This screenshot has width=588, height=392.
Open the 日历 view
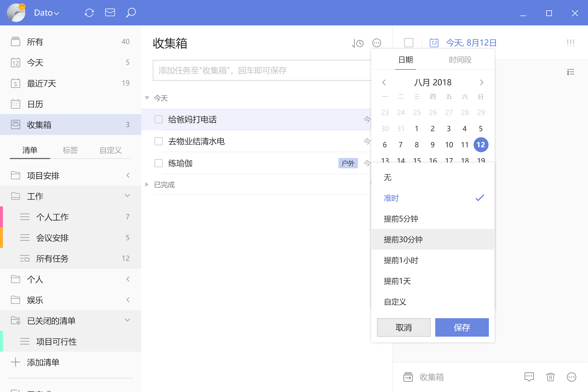(x=71, y=104)
